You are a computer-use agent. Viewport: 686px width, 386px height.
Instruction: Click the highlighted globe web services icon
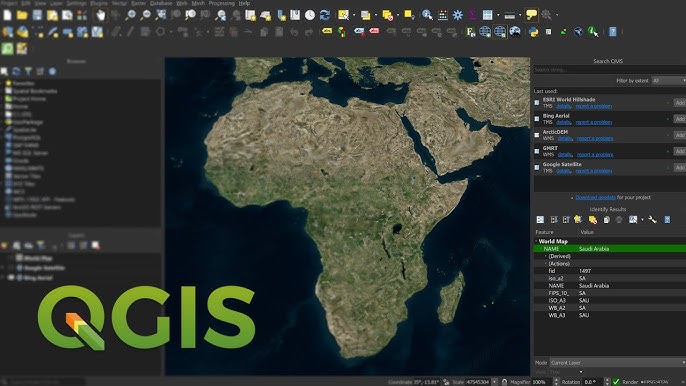coord(500,32)
